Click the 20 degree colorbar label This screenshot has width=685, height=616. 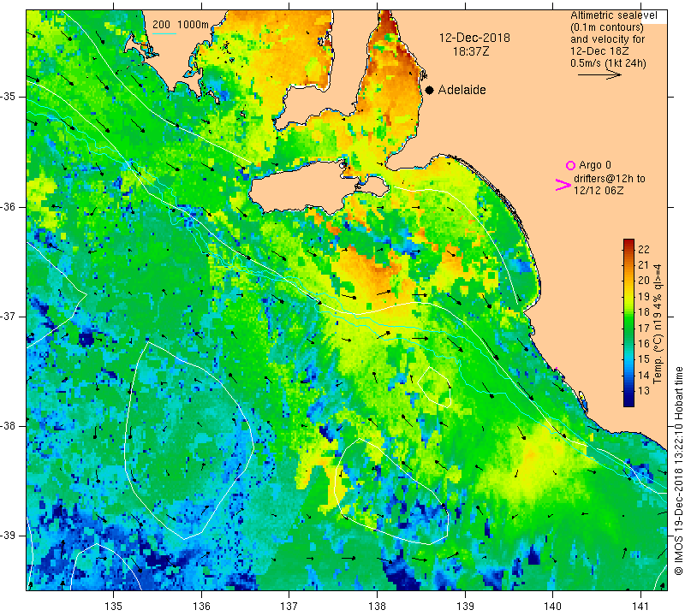pos(644,281)
